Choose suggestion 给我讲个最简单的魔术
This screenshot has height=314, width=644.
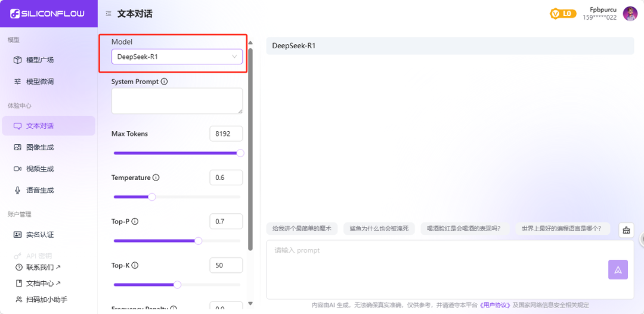302,229
